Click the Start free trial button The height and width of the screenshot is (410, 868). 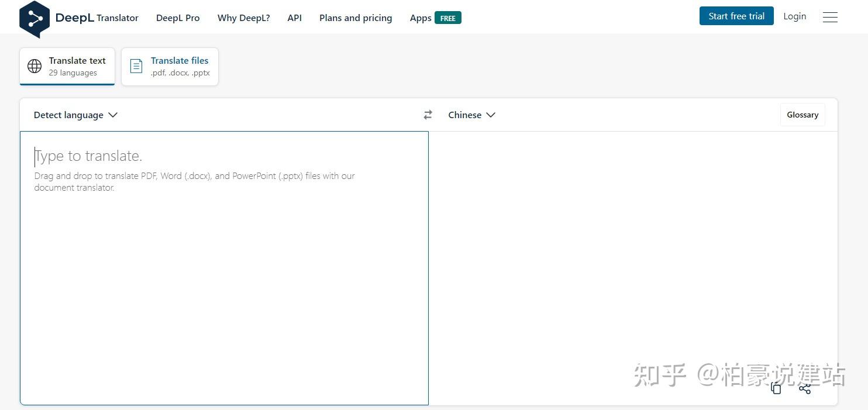click(x=736, y=16)
